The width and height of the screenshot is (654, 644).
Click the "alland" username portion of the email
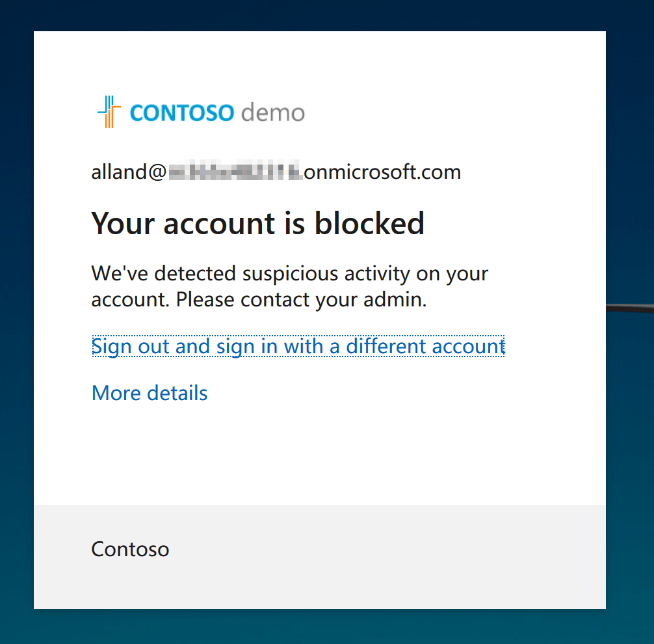tap(119, 172)
